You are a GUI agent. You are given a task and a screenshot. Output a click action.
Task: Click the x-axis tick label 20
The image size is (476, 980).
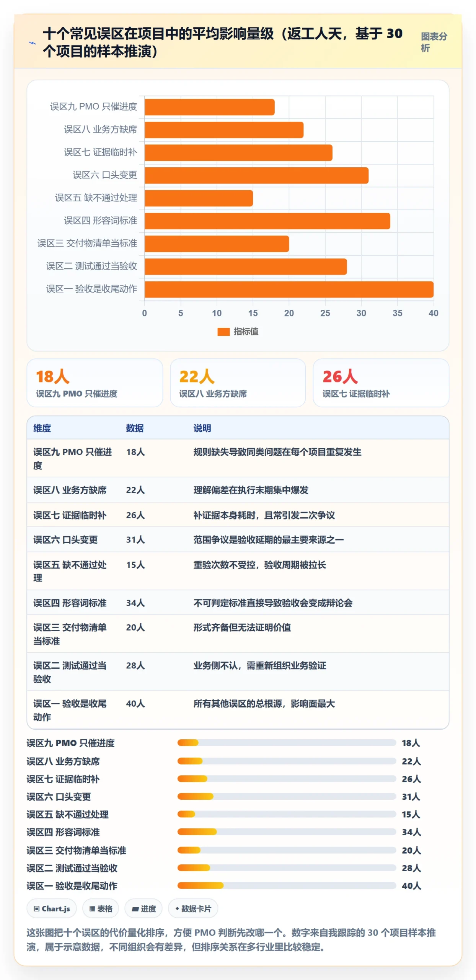(289, 313)
